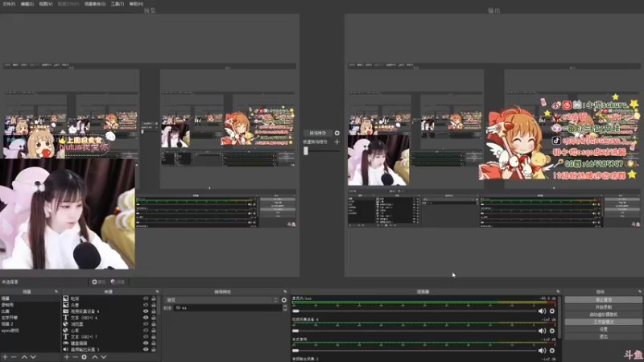Open the 帮助(H) menu

[136, 4]
